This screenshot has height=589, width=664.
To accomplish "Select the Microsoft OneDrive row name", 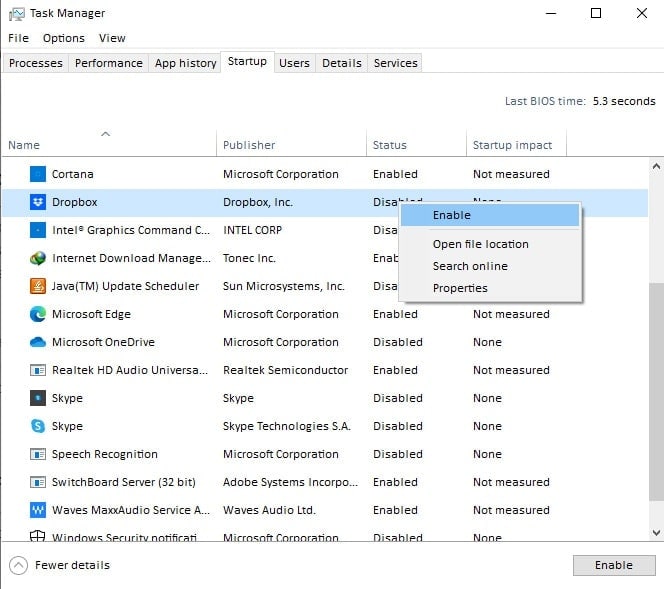I will [x=103, y=342].
